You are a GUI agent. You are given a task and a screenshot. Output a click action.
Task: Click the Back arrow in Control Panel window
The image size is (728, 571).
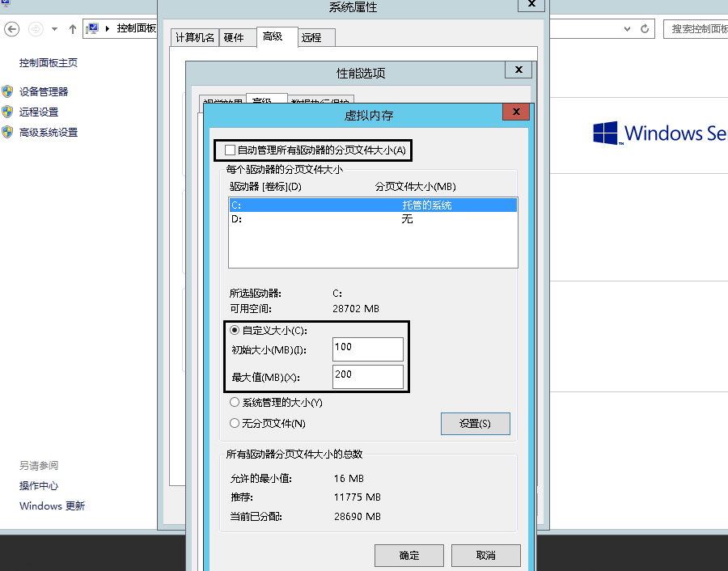point(11,29)
